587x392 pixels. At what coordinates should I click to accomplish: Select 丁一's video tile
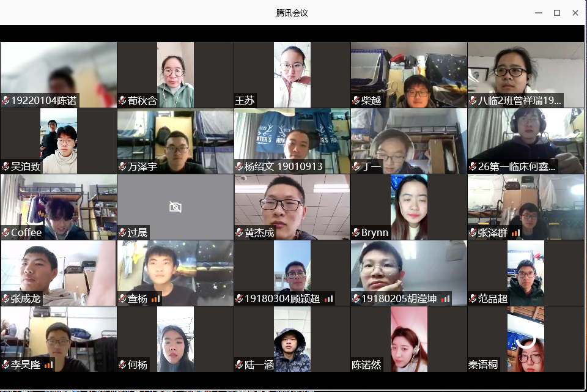tap(409, 141)
